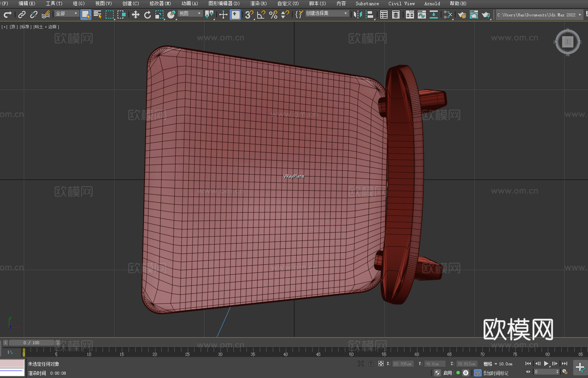Open the 工具(T) menu
Screen dimensions: 588x378
click(x=54, y=3)
